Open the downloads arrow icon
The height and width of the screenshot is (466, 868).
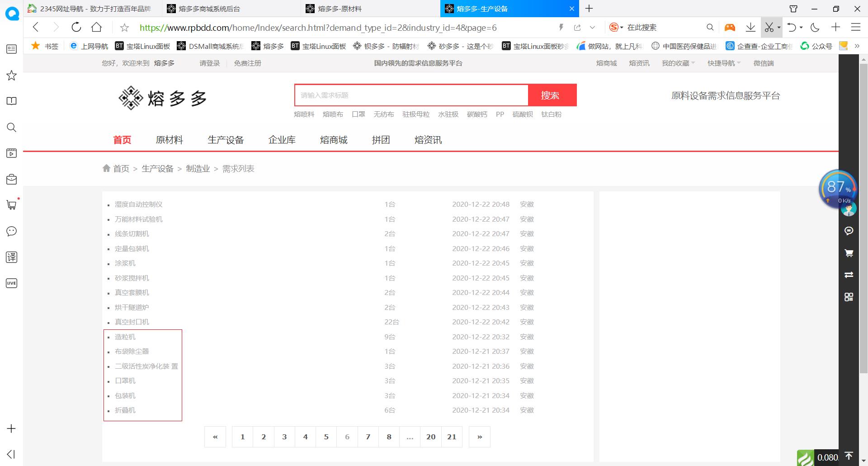click(750, 27)
